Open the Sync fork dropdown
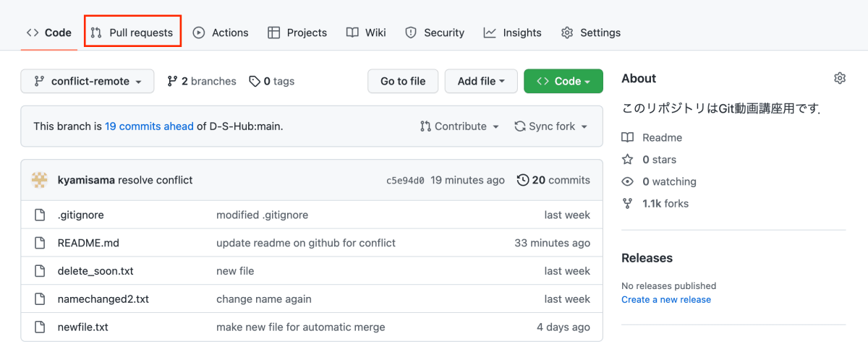868x344 pixels. [551, 126]
